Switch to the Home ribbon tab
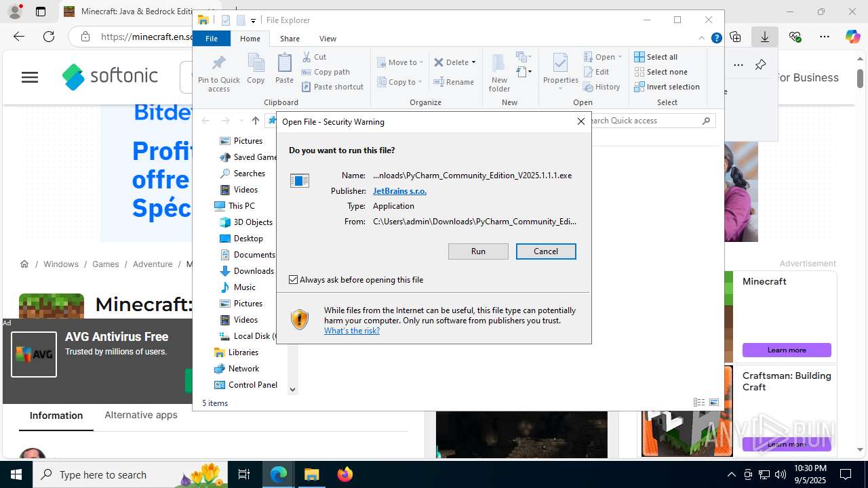The height and width of the screenshot is (488, 868). pos(250,39)
